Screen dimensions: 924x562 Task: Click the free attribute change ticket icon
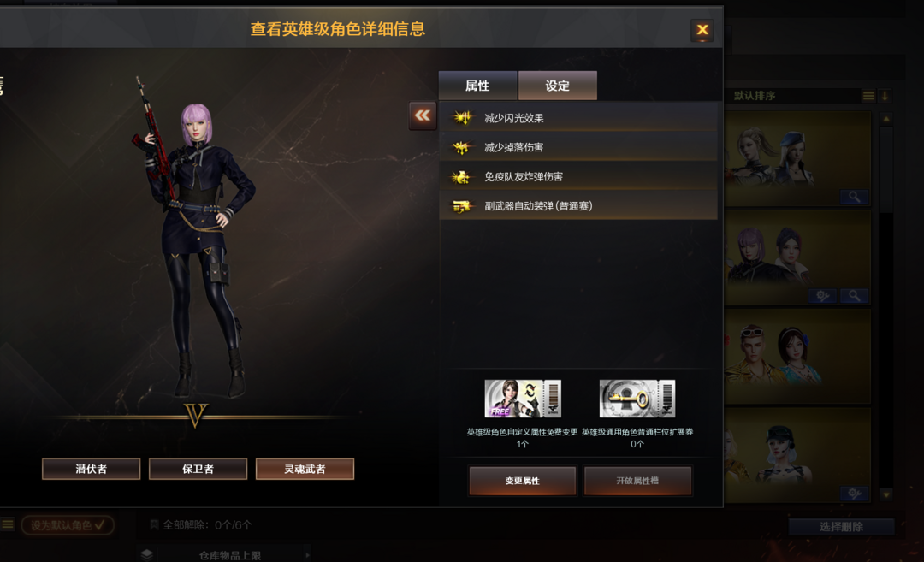tap(523, 399)
